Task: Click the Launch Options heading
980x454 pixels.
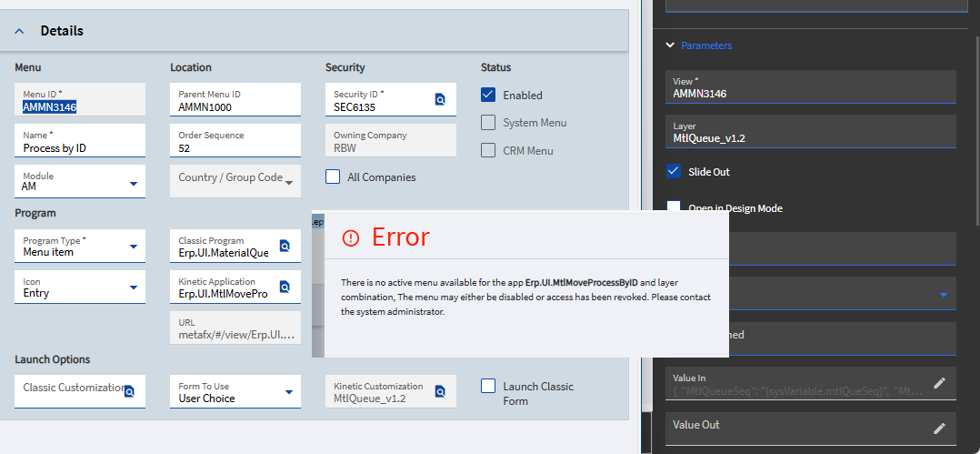Action: point(53,359)
